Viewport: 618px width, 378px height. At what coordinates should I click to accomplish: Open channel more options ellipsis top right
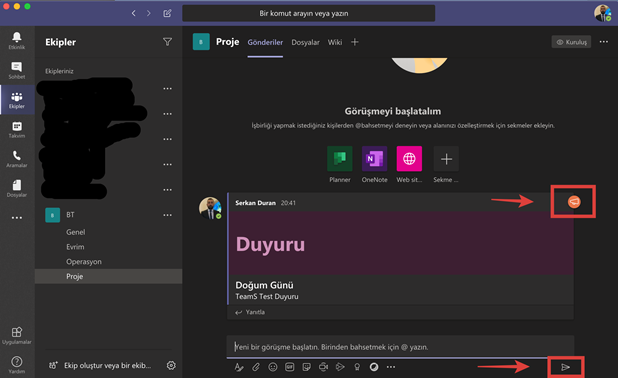pyautogui.click(x=603, y=42)
